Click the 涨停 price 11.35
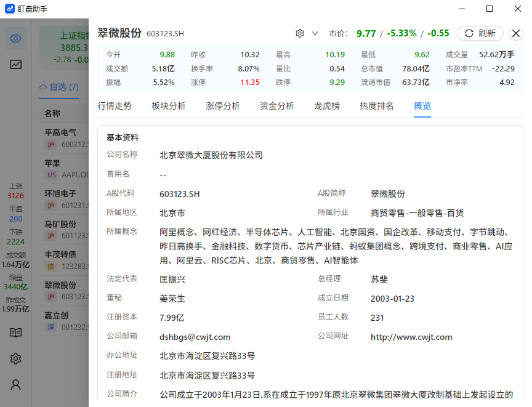Screen dimensions: 532x407 (250, 83)
